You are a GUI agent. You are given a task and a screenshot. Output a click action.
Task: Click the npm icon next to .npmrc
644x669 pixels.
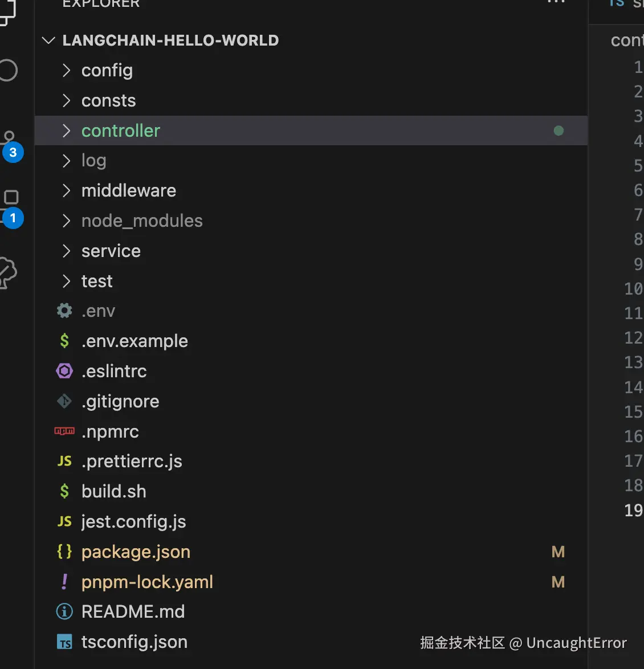click(x=64, y=431)
